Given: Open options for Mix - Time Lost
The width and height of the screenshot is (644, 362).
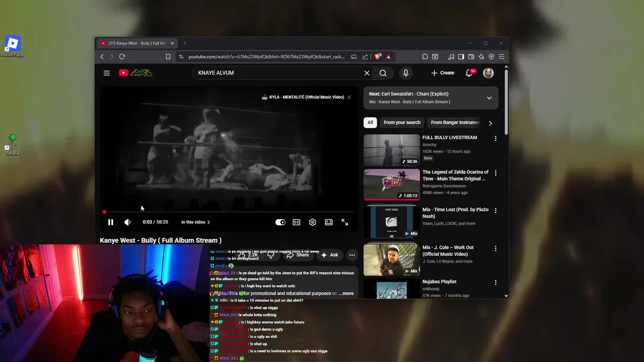Looking at the screenshot, I should (496, 211).
